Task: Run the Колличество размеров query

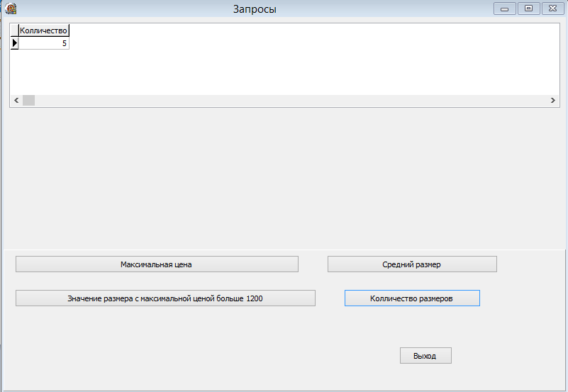Action: click(x=412, y=298)
